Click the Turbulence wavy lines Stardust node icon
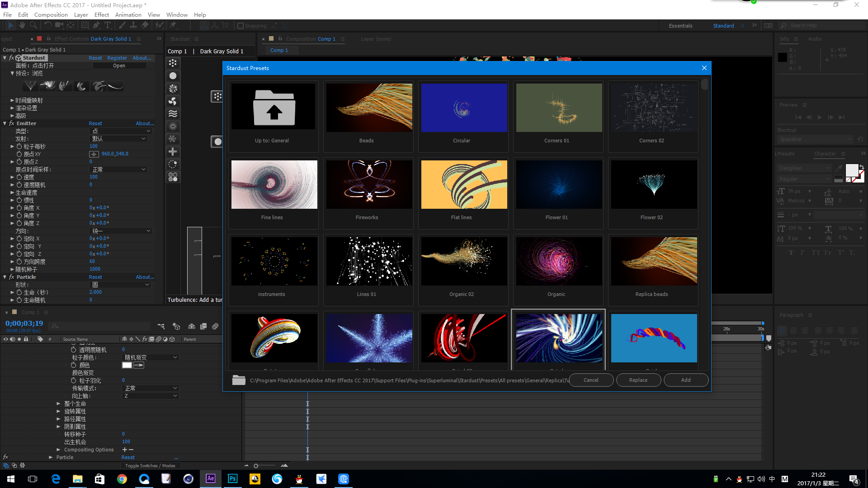The image size is (868, 488). [173, 113]
